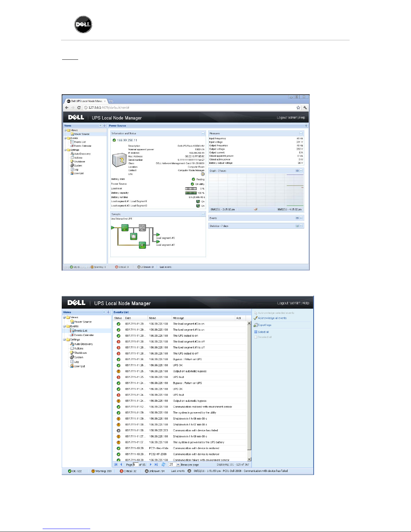Click Select all in the events actions panel

pos(262,332)
